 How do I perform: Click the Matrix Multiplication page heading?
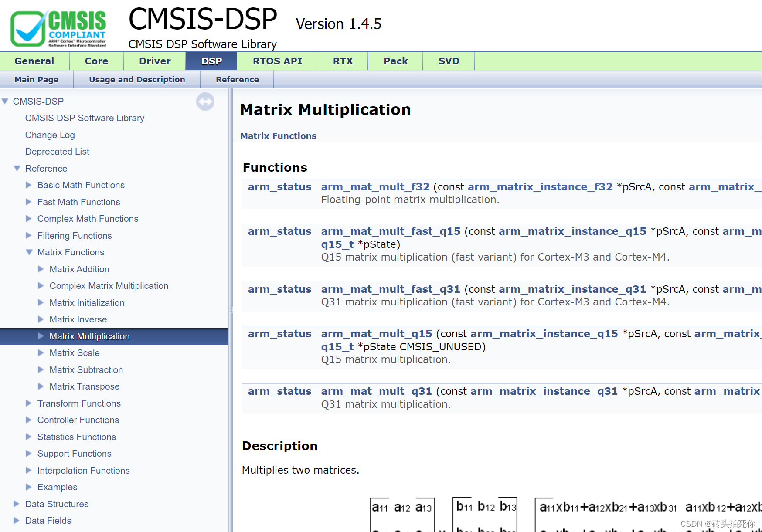pyautogui.click(x=325, y=110)
